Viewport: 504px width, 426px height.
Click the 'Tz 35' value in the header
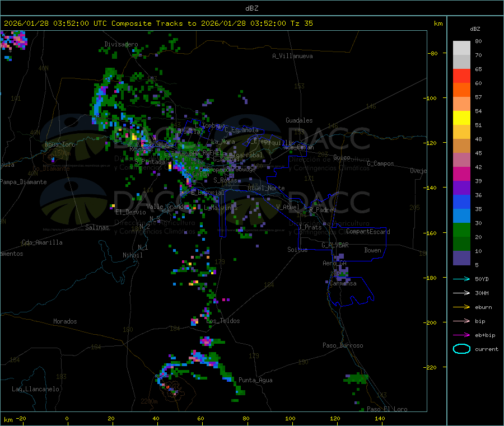point(301,24)
